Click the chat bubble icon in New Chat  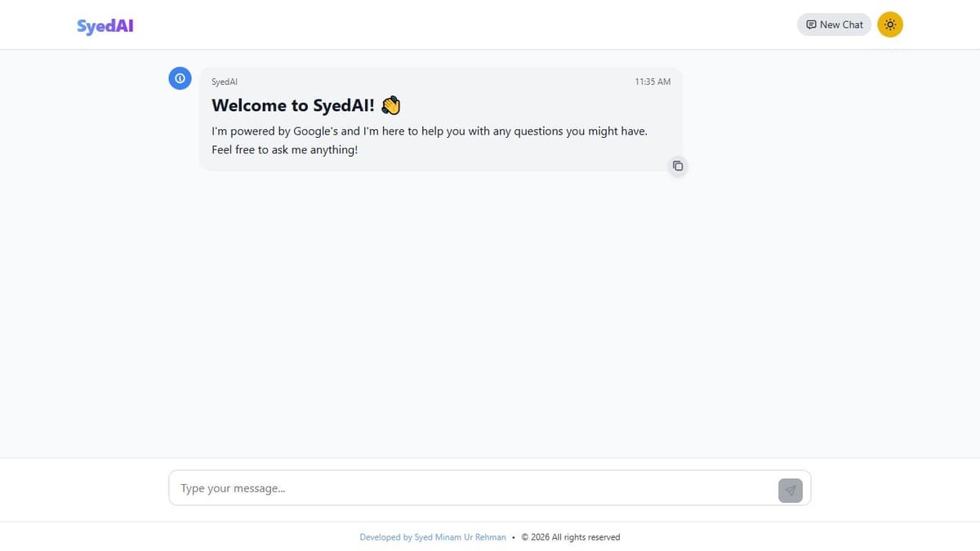click(811, 24)
